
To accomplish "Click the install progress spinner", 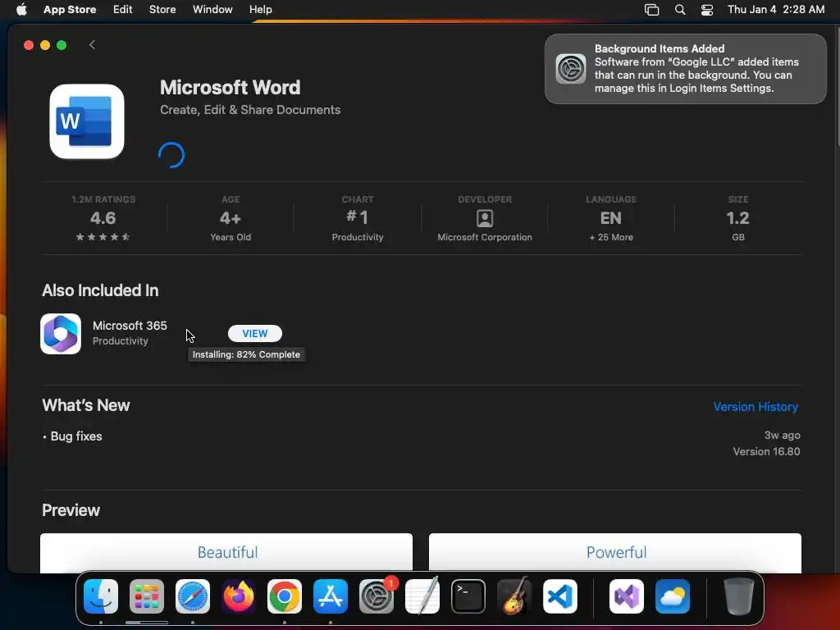I will (x=171, y=155).
